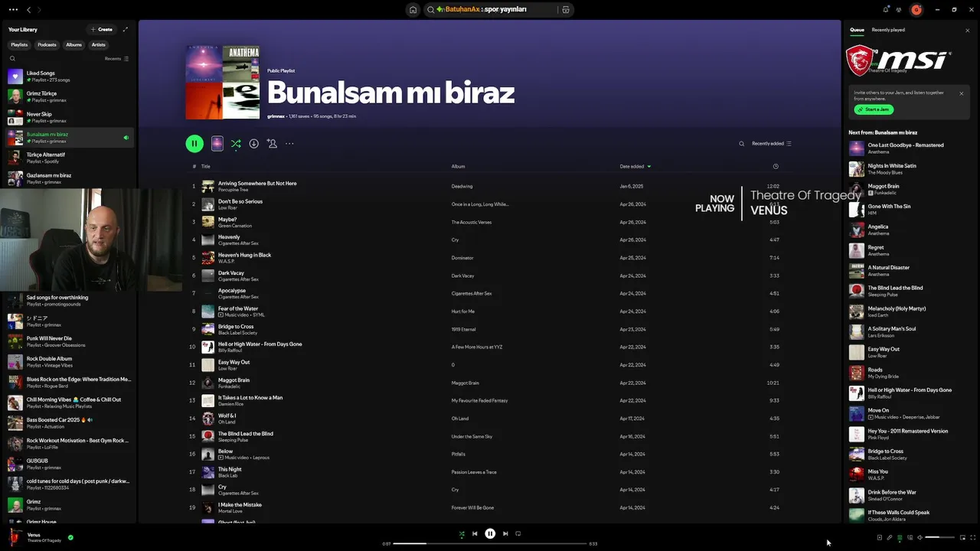
Task: Search within Your Library magnifier icon
Action: point(12,58)
